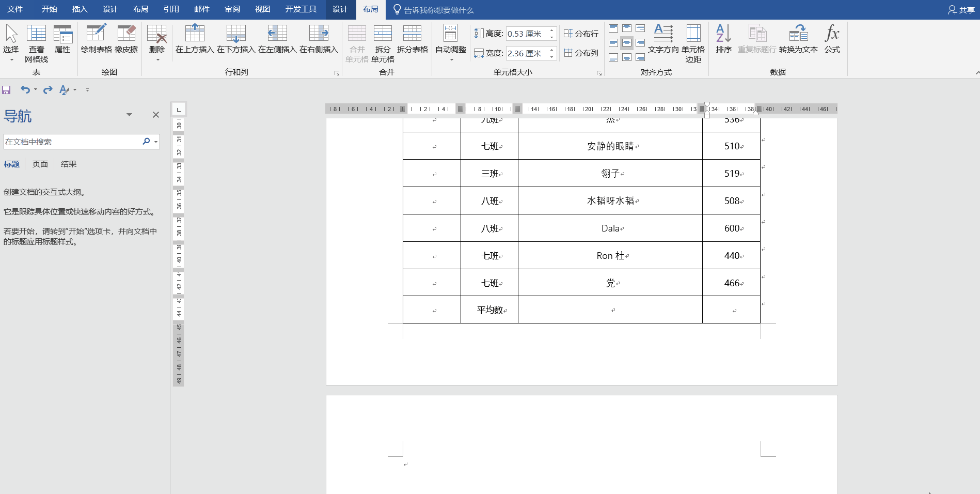Open Rows and Columns dialog launcher
This screenshot has width=980, height=494.
point(337,73)
